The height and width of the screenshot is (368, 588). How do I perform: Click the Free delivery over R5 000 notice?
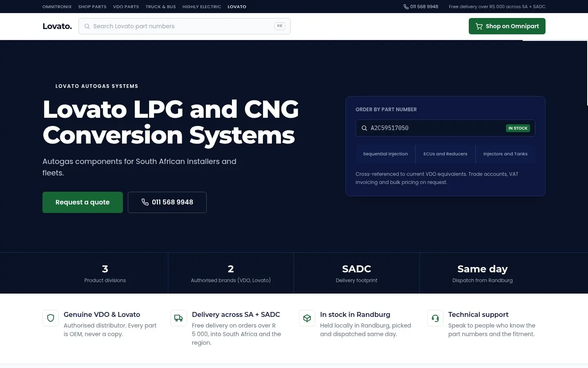pos(497,7)
